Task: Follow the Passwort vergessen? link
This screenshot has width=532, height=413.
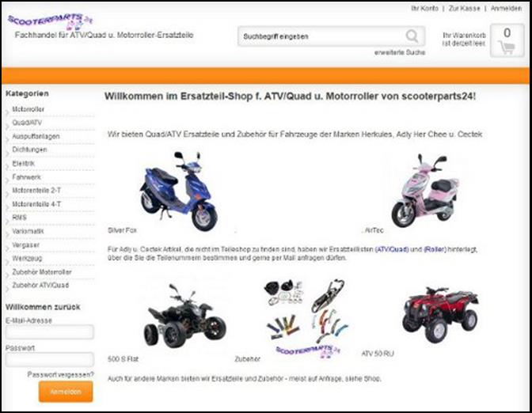Action: tap(60, 375)
